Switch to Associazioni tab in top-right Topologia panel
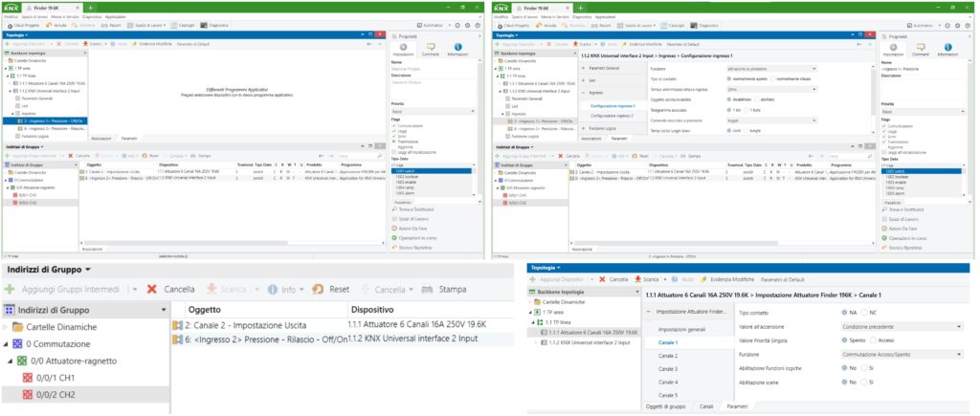980x416 pixels. (x=591, y=138)
